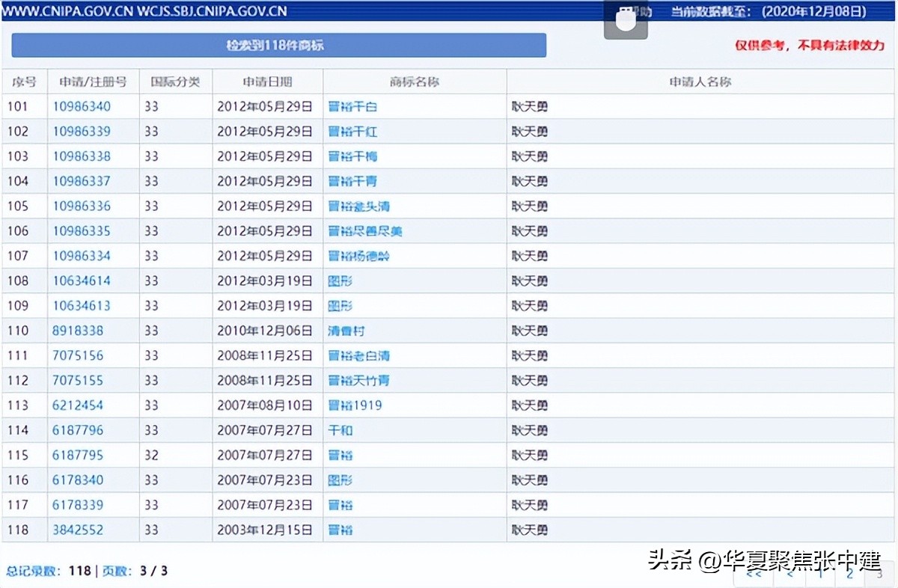Click the 申请人名称 column header
Screen dimensions: 898x588
(x=700, y=82)
